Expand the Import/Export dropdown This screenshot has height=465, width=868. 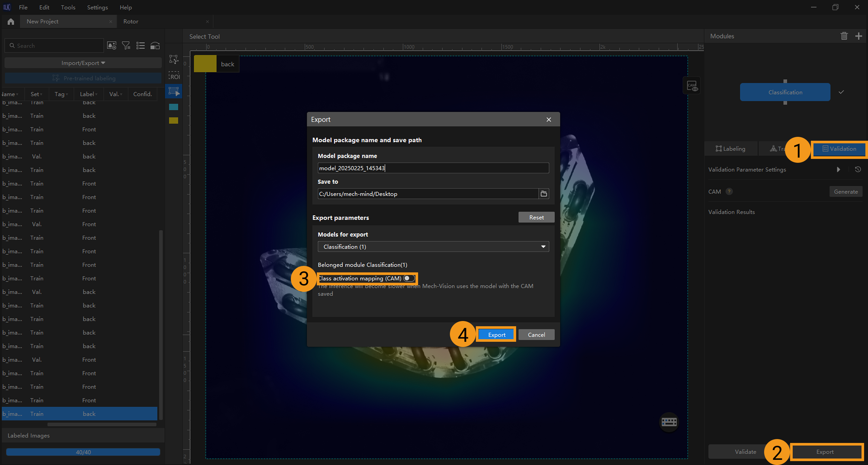(83, 63)
